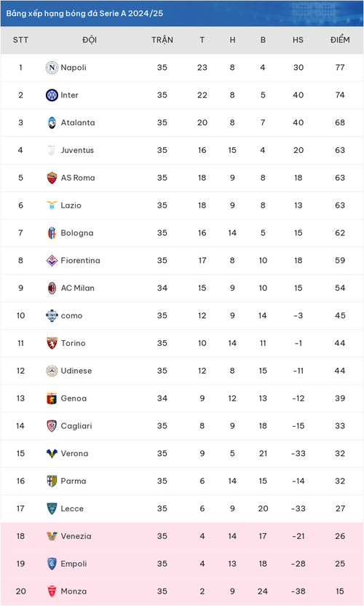364x606 pixels.
Task: Open the Lazio eagle logo
Action: [x=52, y=205]
